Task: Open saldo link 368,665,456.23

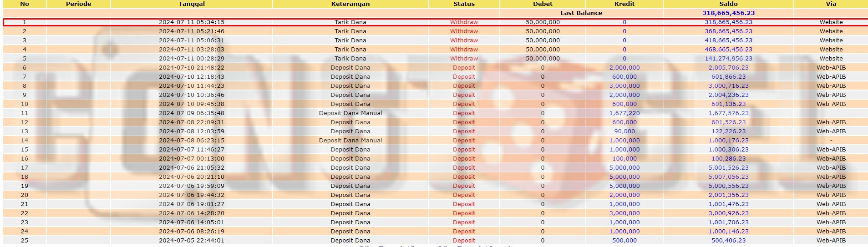Action: coord(728,31)
